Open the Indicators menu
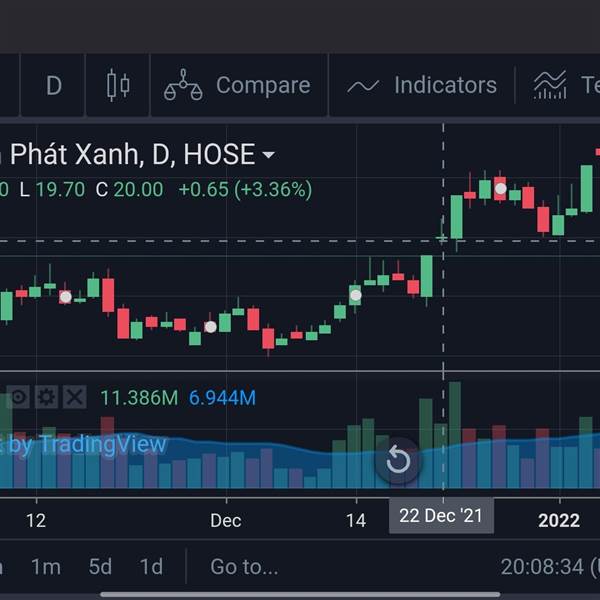 tap(422, 85)
